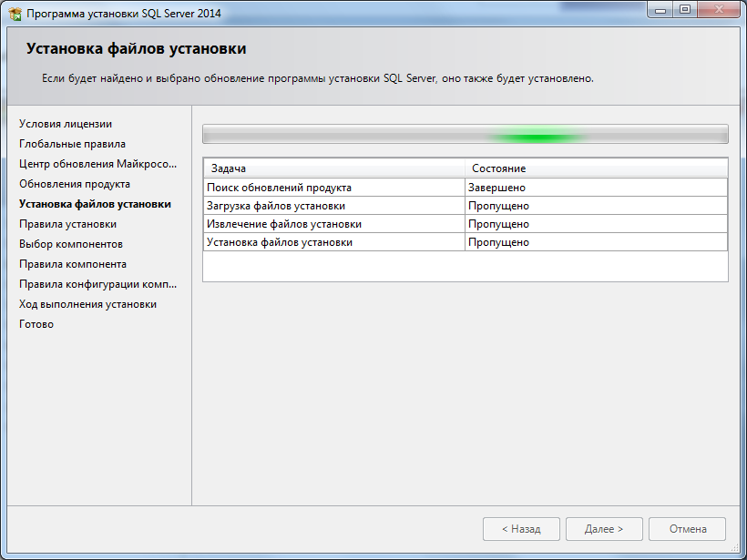Viewport: 747px width, 560px height.
Task: Proceed with the Далее button
Action: point(604,529)
